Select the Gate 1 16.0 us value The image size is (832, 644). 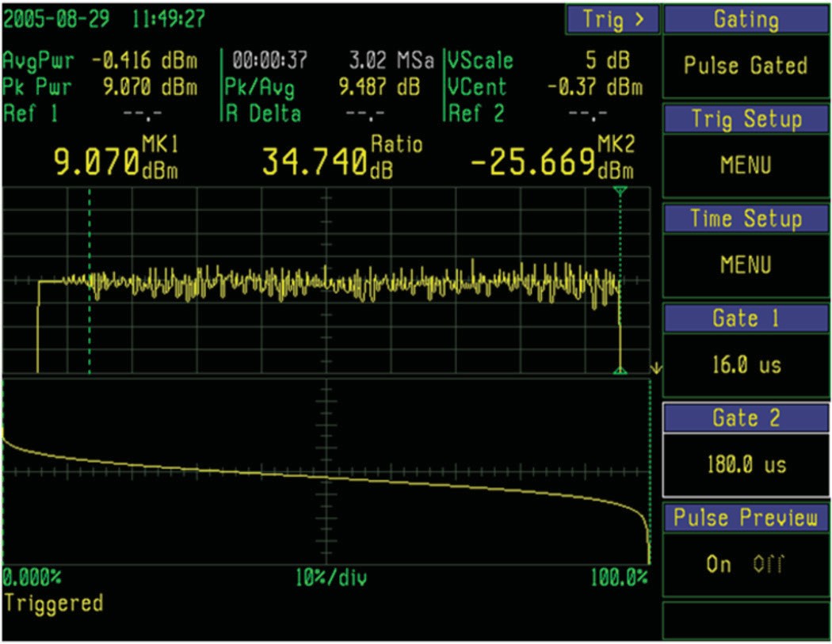746,365
